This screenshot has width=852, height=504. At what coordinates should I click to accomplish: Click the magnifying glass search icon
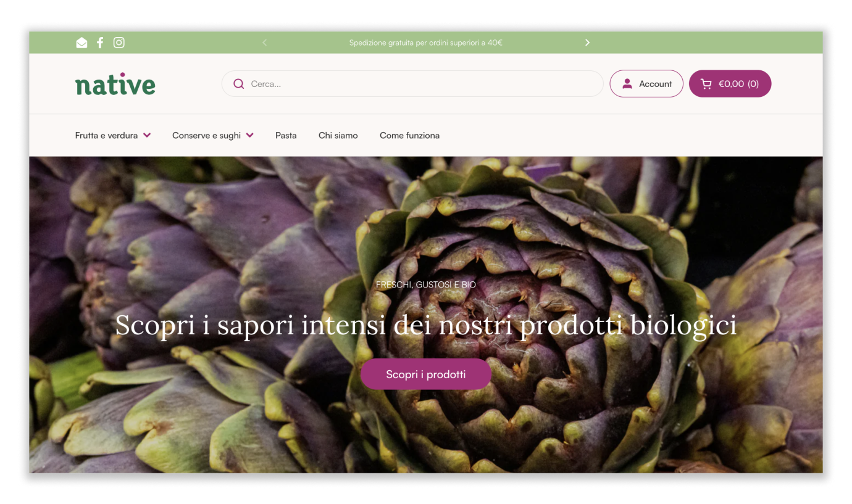[238, 84]
